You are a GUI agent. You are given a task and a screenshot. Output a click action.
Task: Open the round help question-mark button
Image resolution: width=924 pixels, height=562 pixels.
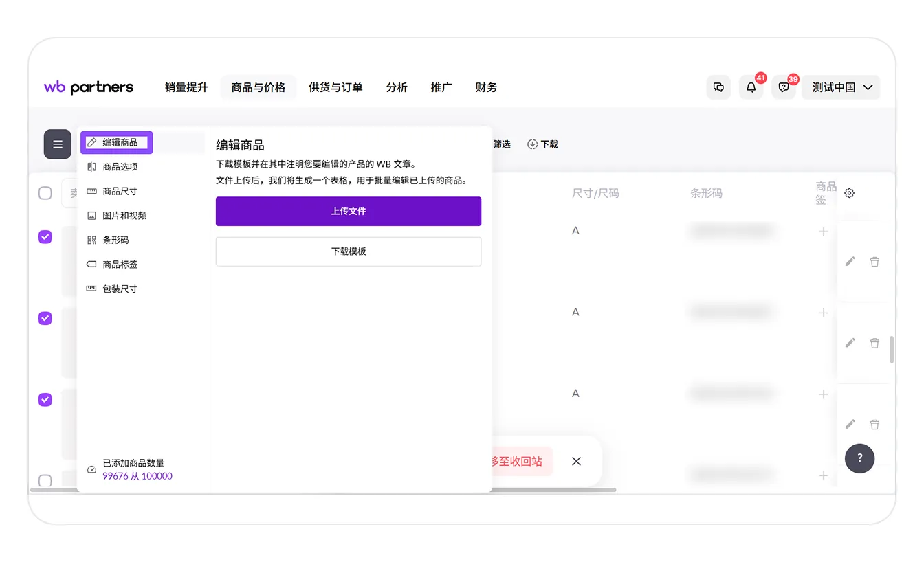(859, 458)
